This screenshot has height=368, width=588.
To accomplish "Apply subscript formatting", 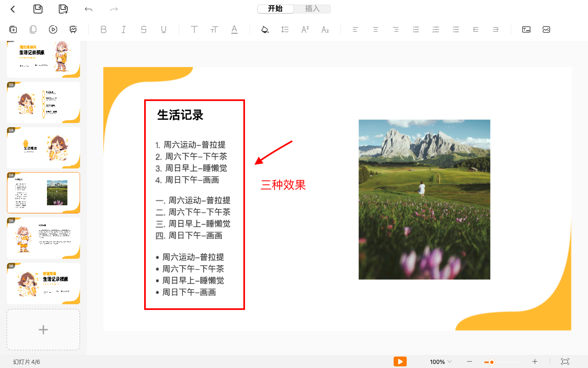I will (325, 29).
